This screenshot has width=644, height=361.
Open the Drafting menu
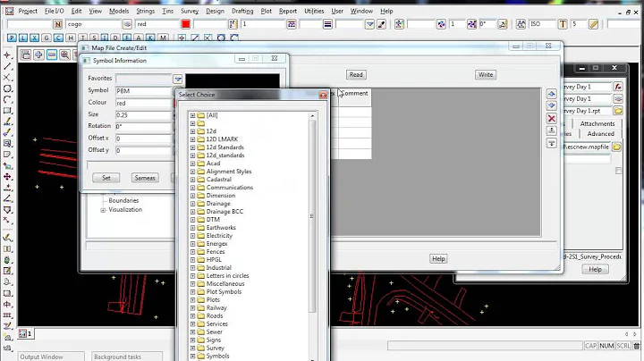(x=242, y=11)
